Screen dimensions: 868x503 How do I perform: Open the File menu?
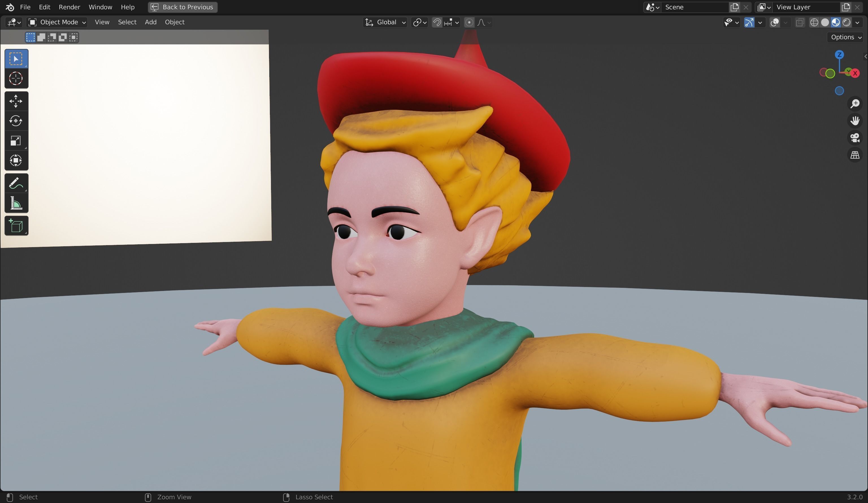[25, 7]
